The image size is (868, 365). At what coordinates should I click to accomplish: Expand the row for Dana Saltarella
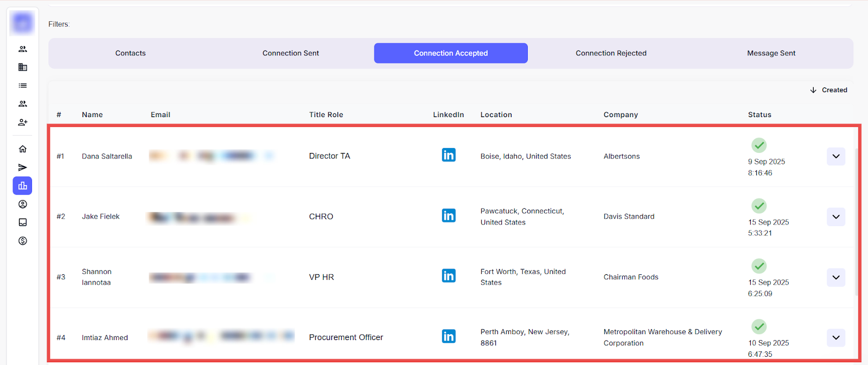point(836,157)
